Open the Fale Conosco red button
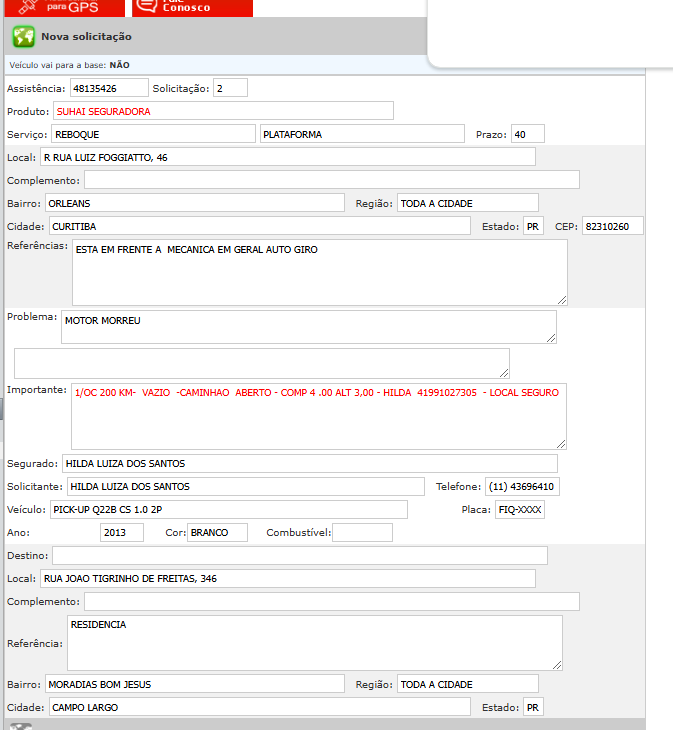Screen dimensions: 673x730 pyautogui.click(x=192, y=8)
